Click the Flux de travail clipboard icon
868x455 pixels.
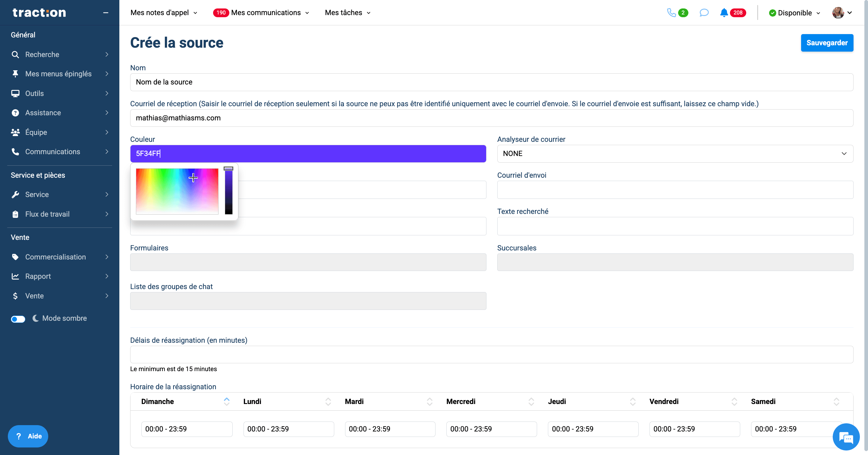pos(15,214)
